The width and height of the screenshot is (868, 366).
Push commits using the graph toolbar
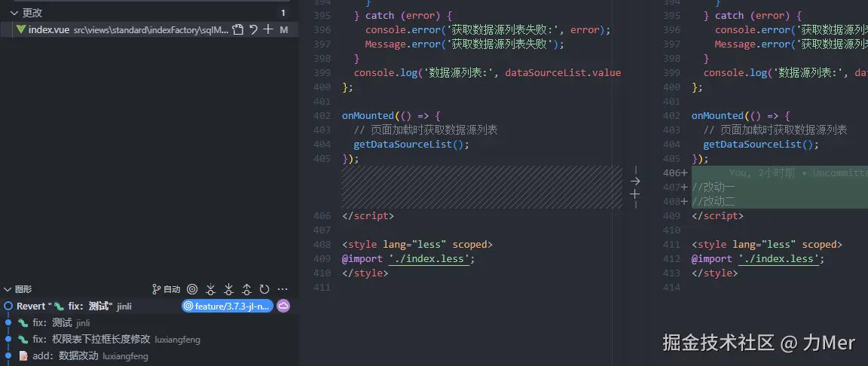pos(246,289)
